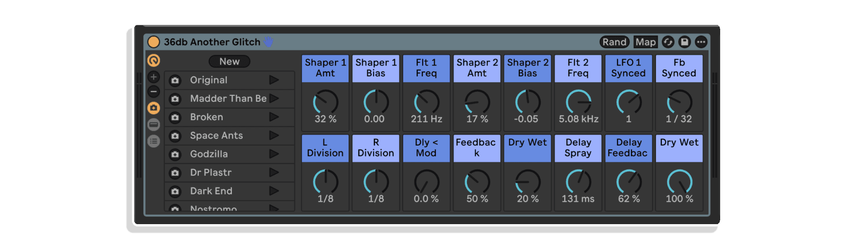
Task: Launch the Dark End variation arrow
Action: tap(274, 191)
